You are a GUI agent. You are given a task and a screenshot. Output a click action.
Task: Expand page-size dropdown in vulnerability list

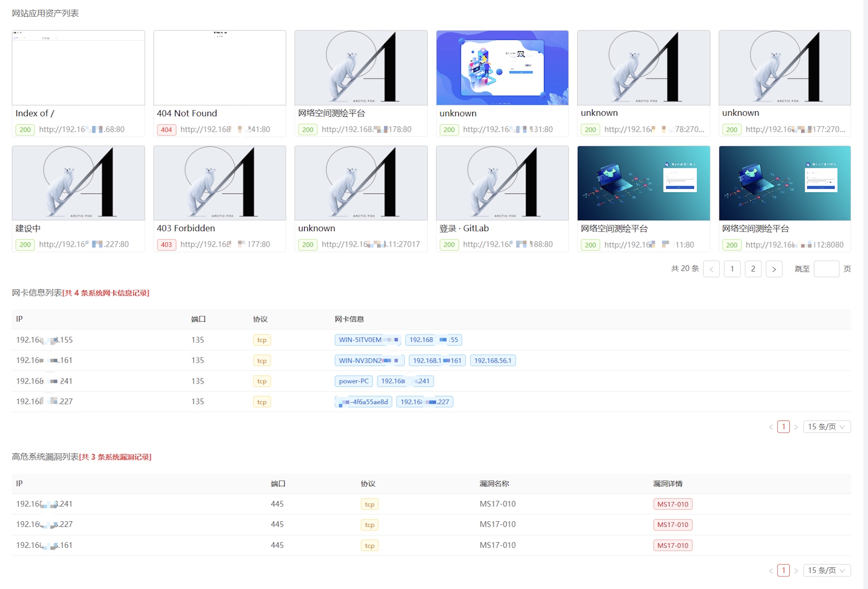click(x=826, y=570)
